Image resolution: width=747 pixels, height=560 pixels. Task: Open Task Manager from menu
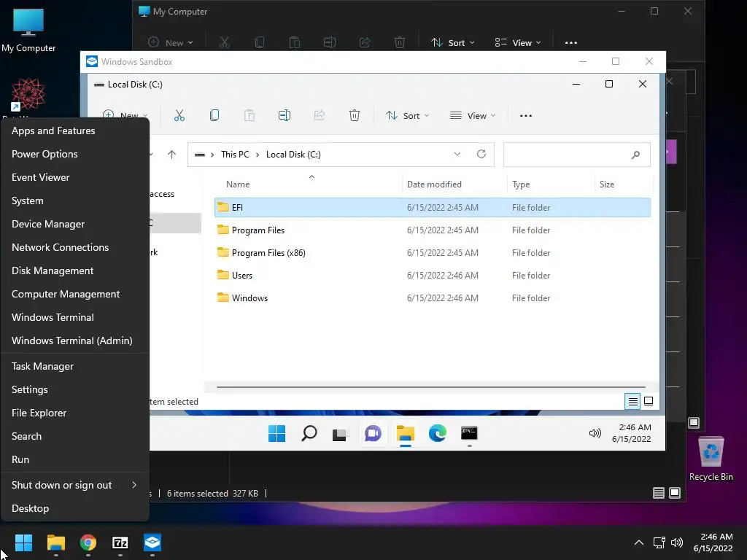click(x=75, y=366)
